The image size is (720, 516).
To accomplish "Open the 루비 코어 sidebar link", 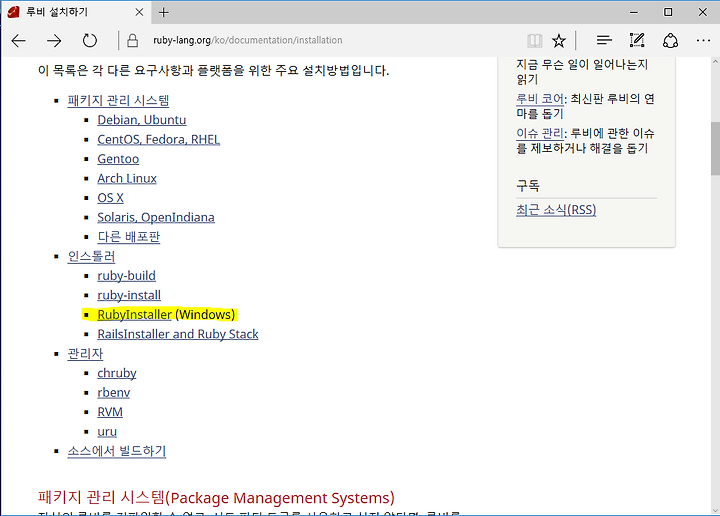I will click(x=540, y=99).
